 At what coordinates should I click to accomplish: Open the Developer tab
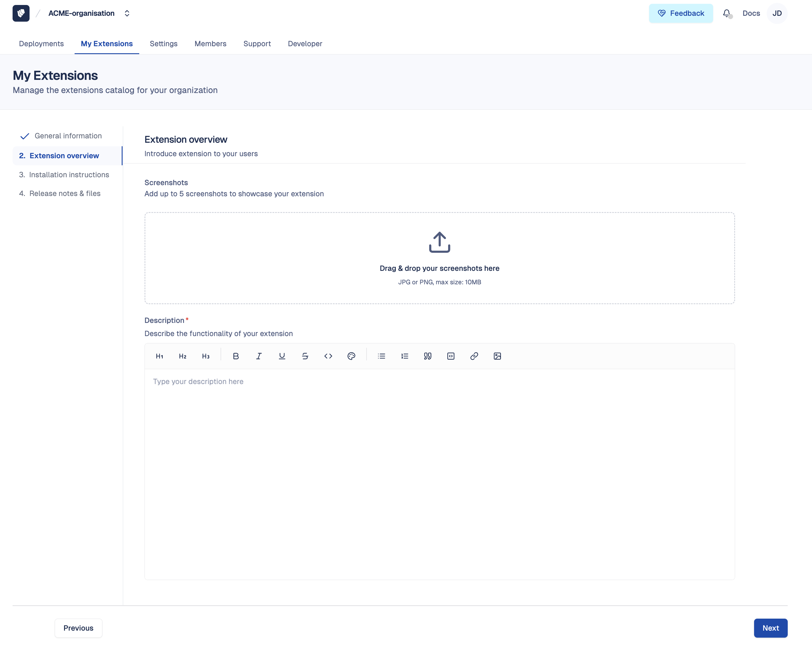[305, 44]
